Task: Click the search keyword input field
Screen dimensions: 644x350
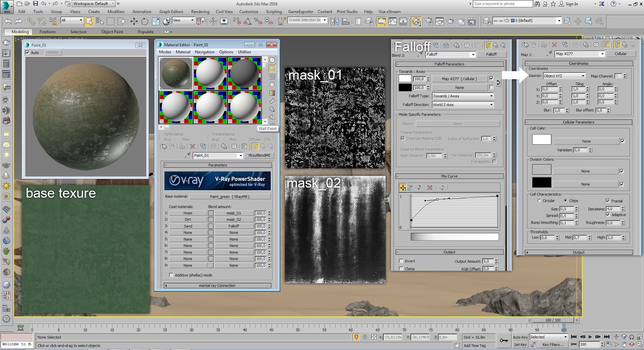Action: pos(503,4)
